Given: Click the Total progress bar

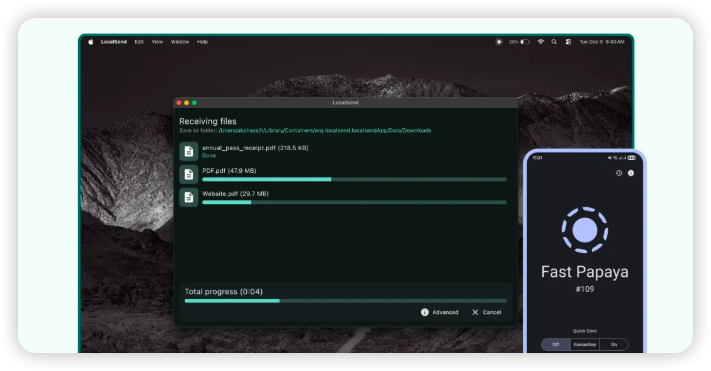Looking at the screenshot, I should coord(346,301).
